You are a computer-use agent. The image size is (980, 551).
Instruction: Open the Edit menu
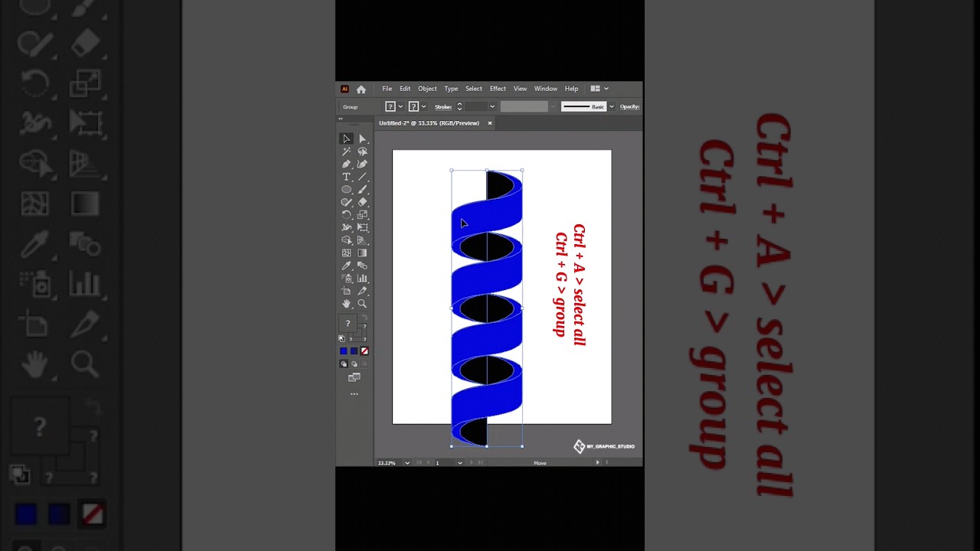click(x=405, y=89)
